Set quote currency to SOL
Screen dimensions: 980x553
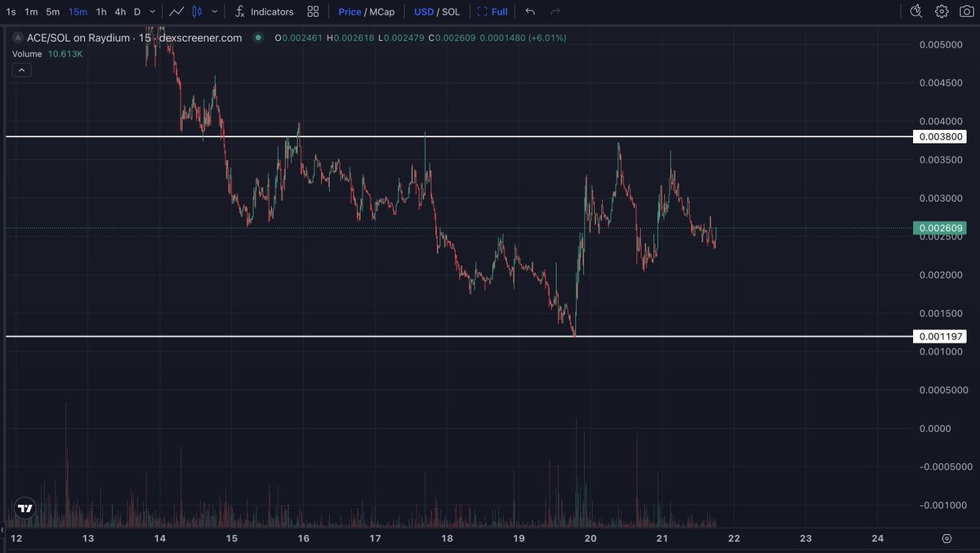coord(450,11)
